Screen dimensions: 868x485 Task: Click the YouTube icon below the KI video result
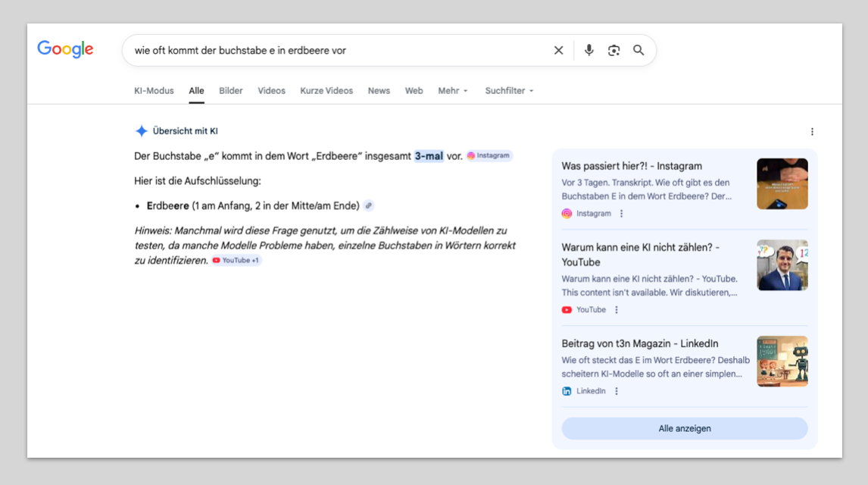[567, 309]
